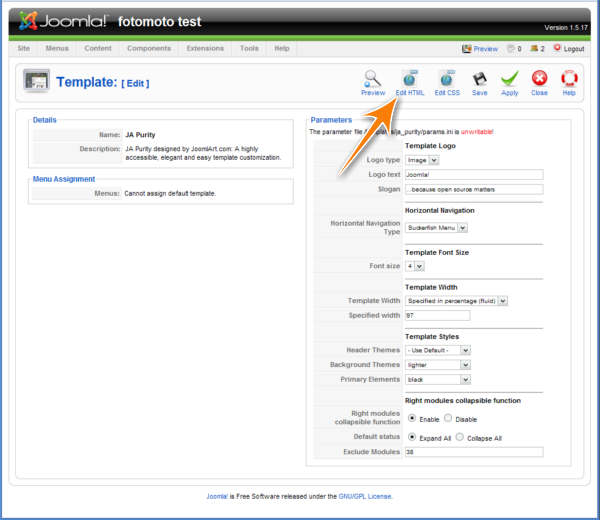Open the Header Themes dropdown
Image resolution: width=600 pixels, height=520 pixels.
438,350
